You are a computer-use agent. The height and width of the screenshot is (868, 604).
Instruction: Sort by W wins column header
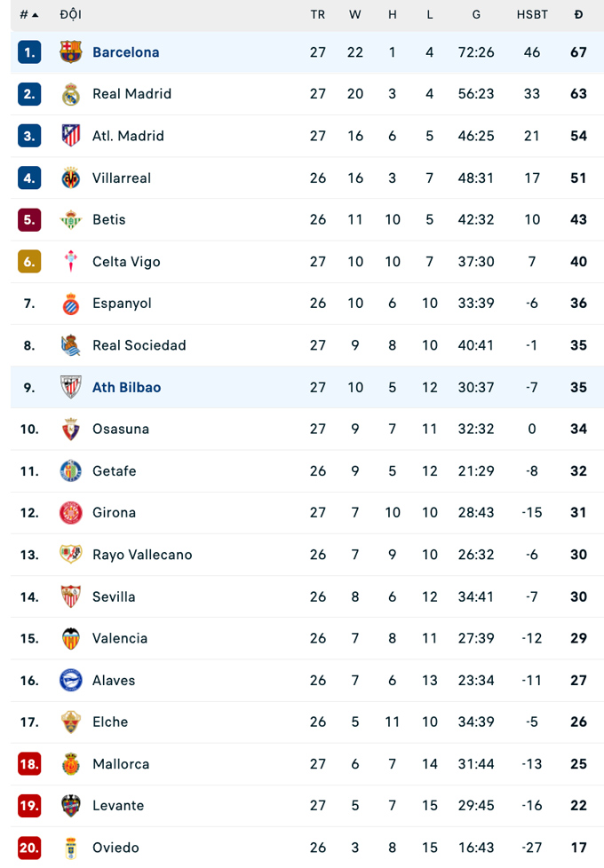point(355,15)
